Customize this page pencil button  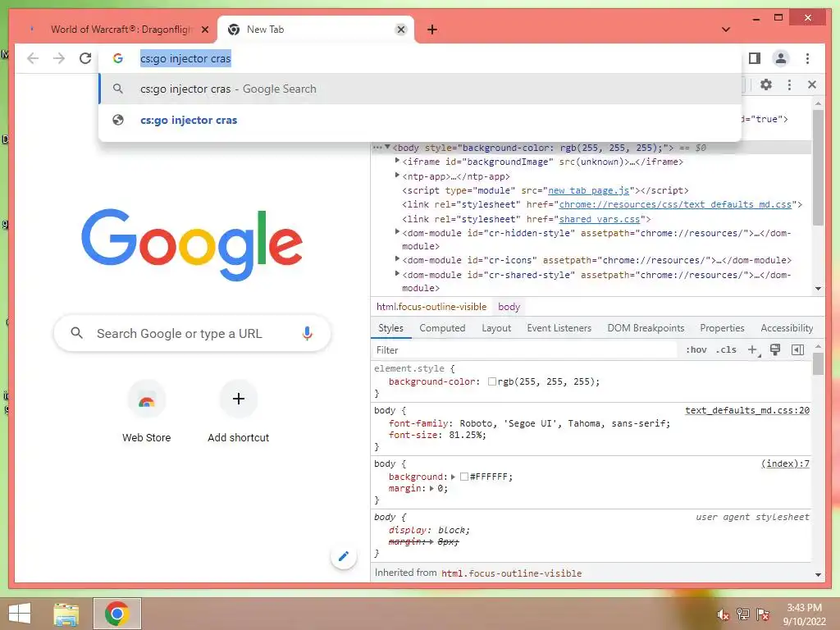point(344,556)
